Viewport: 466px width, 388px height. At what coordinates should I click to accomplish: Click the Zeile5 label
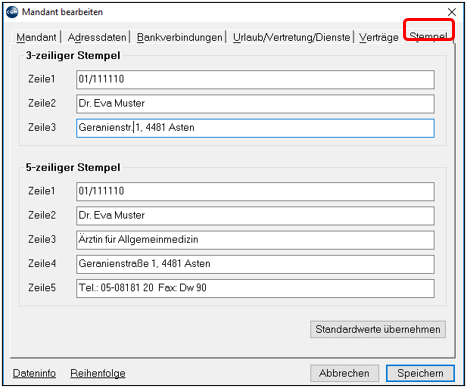point(42,288)
